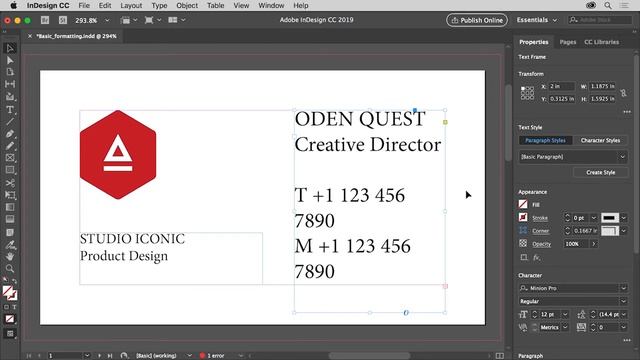Select the Rectangle tool

(10, 170)
